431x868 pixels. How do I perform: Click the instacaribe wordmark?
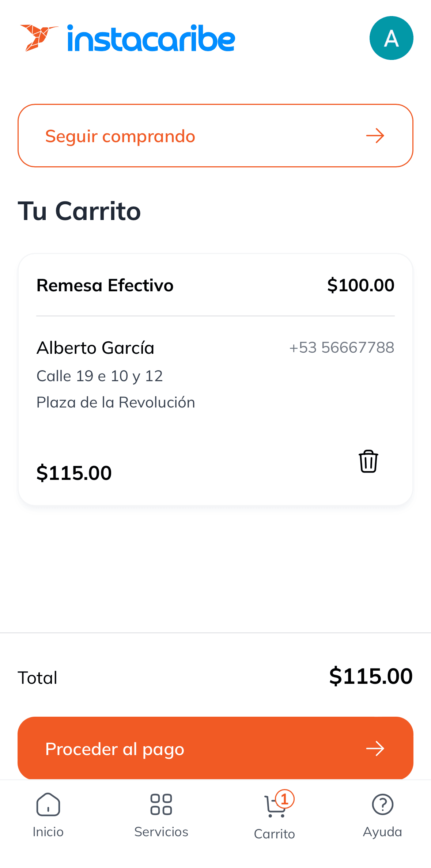pyautogui.click(x=151, y=38)
